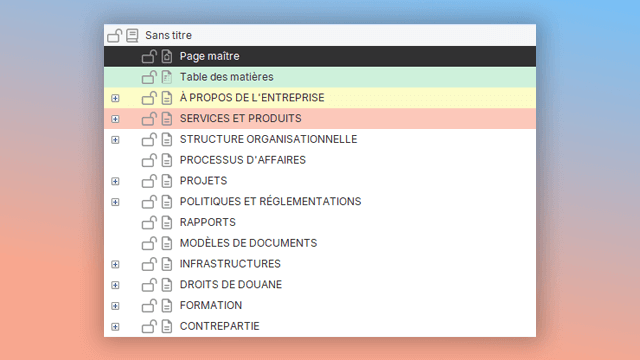Image resolution: width=640 pixels, height=360 pixels.
Task: Toggle lock on SERVICES ET PRODUITS
Action: tap(149, 119)
